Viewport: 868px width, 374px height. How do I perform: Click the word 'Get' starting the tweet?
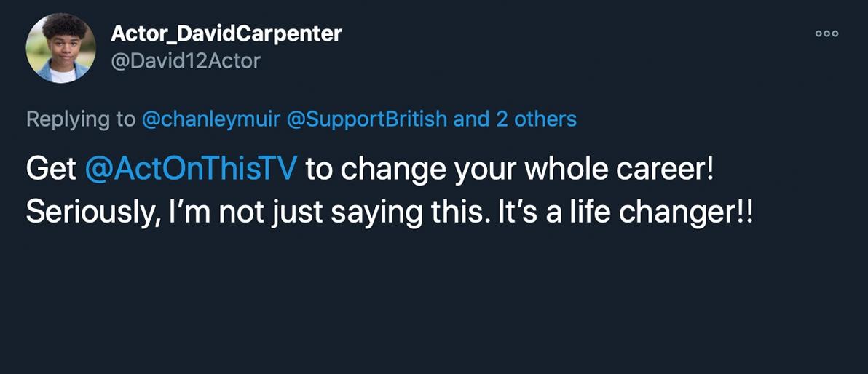point(51,169)
